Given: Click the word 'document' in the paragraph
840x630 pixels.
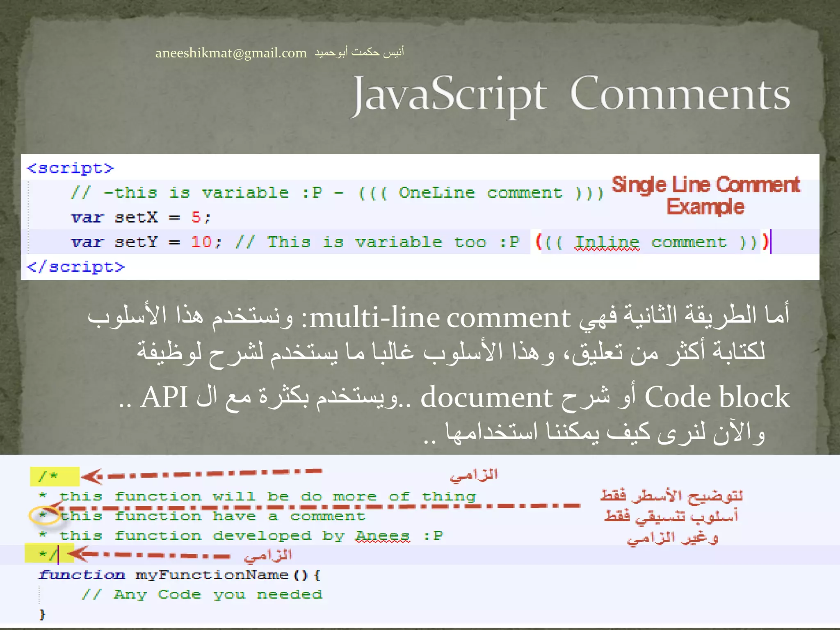Looking at the screenshot, I should pyautogui.click(x=487, y=397).
